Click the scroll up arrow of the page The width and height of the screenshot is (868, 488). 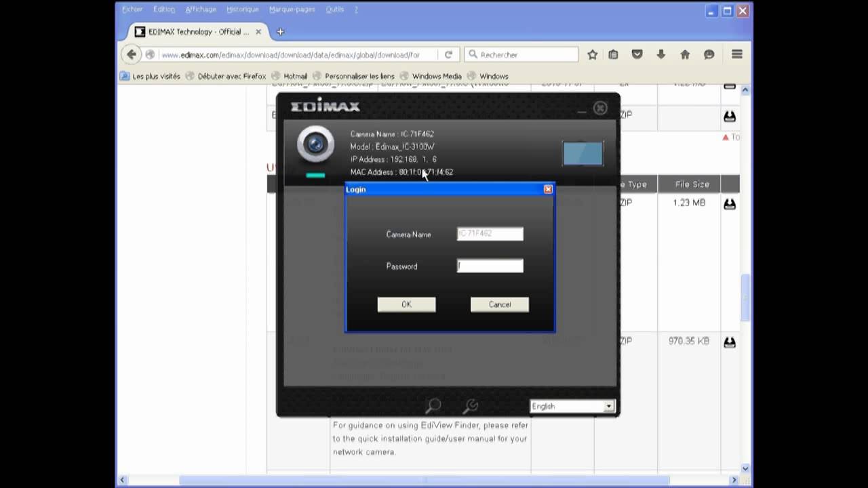745,89
